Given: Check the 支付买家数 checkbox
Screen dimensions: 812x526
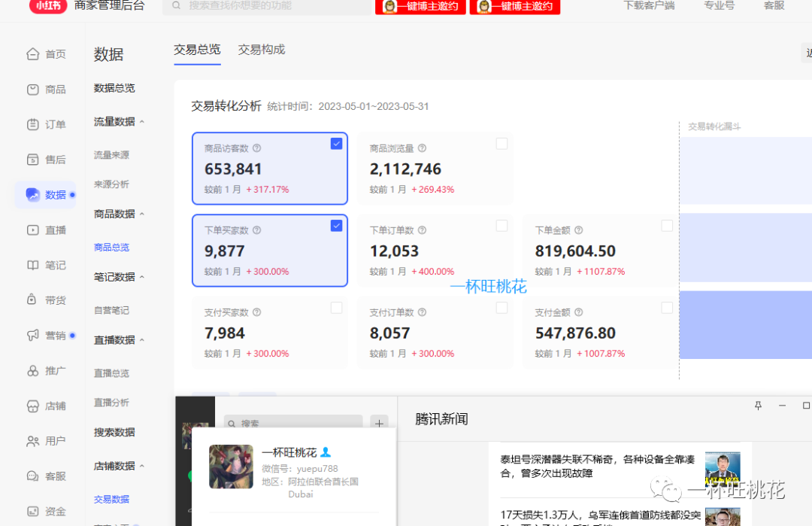Looking at the screenshot, I should click(337, 308).
